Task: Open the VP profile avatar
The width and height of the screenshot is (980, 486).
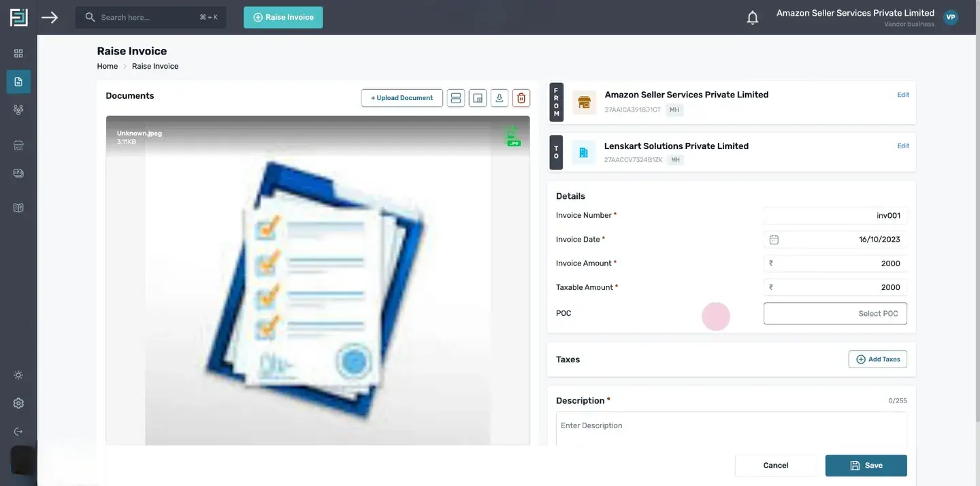Action: pyautogui.click(x=951, y=17)
